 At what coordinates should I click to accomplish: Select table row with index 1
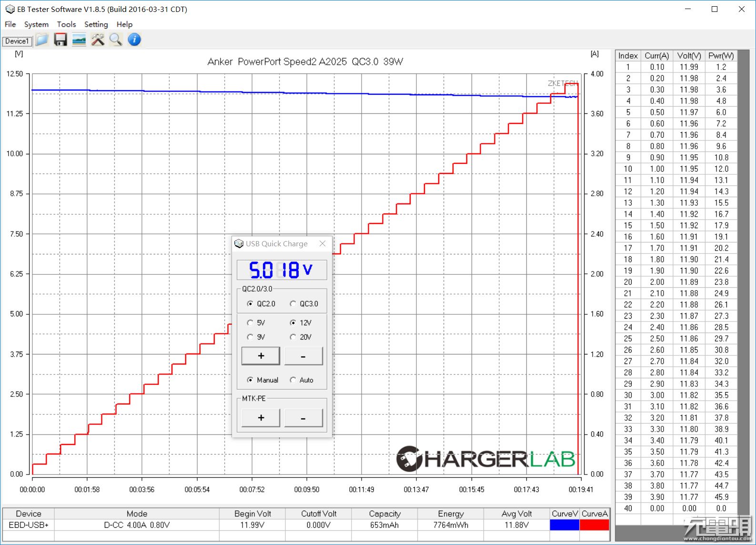pyautogui.click(x=676, y=67)
